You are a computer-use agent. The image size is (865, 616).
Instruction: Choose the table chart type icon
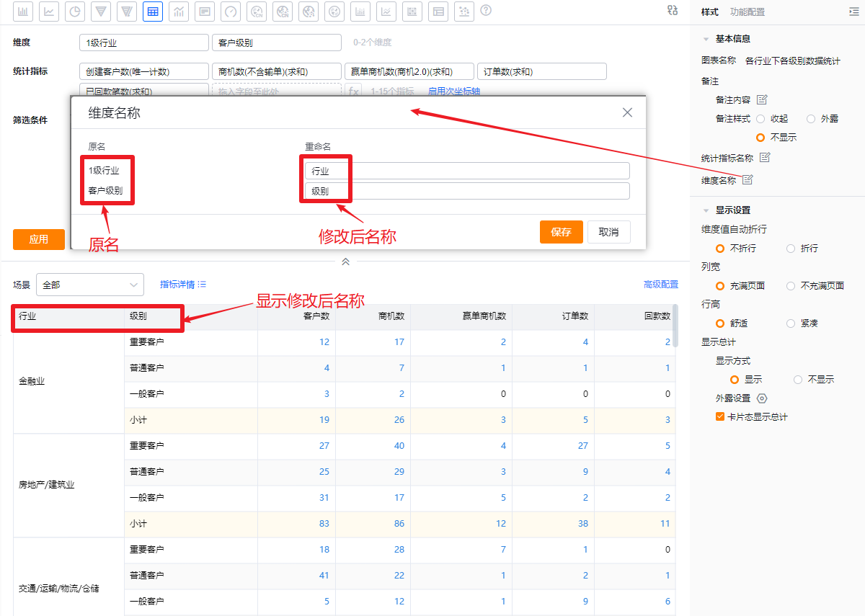[x=153, y=12]
